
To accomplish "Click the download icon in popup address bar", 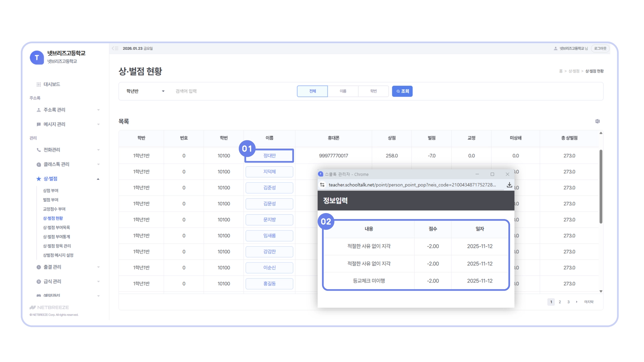I will point(509,185).
